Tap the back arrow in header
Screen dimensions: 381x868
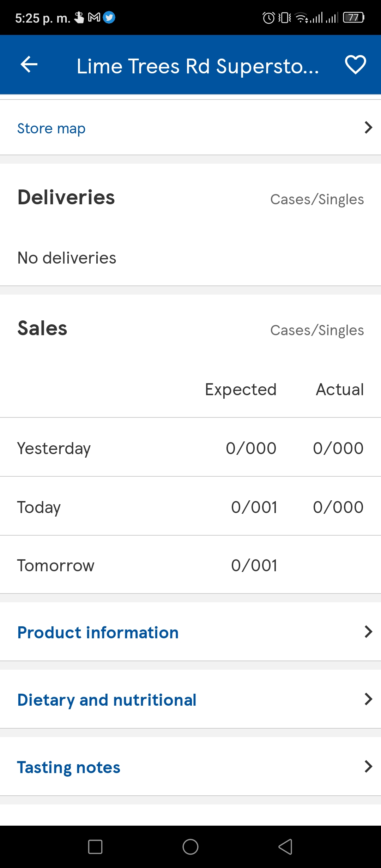29,65
